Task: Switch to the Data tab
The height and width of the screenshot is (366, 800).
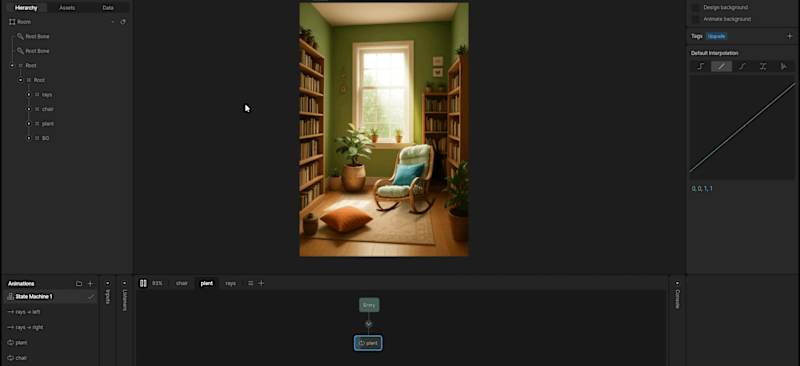Action: click(x=108, y=8)
